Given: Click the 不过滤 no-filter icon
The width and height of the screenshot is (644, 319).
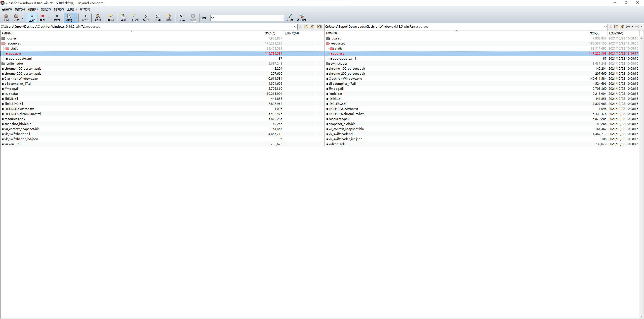Looking at the screenshot, I should pyautogui.click(x=301, y=18).
